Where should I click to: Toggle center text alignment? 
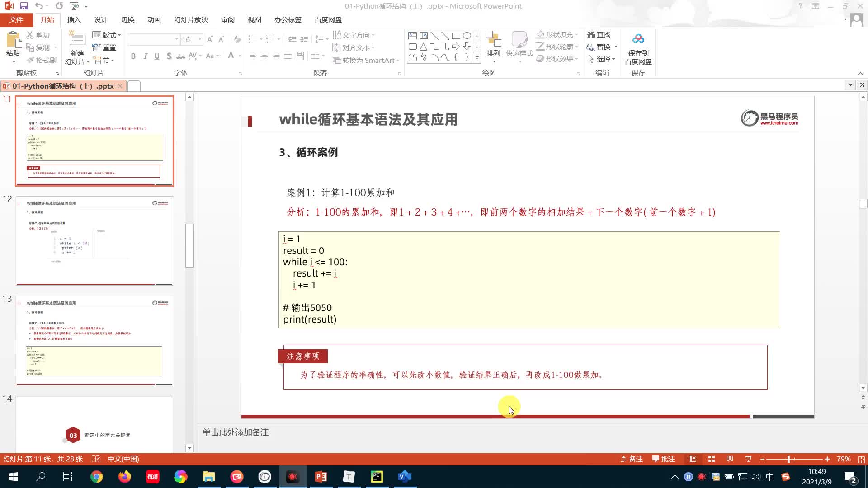[x=264, y=56]
